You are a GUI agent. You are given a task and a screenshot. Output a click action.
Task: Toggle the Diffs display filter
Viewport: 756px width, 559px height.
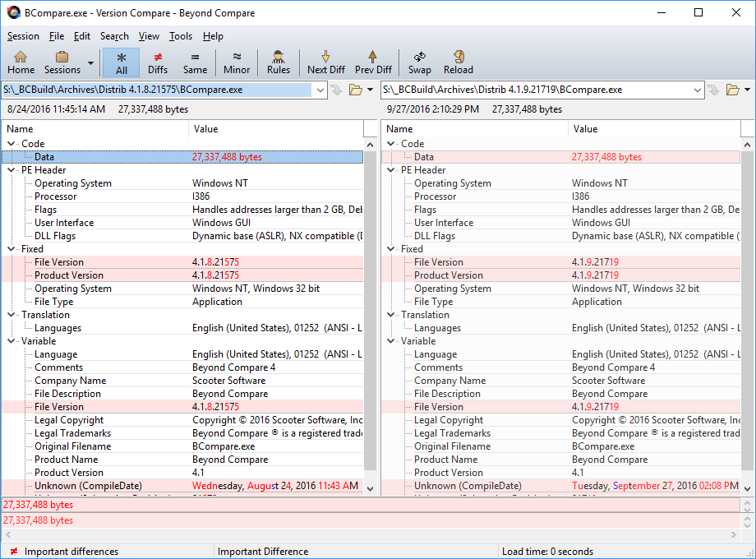point(158,62)
